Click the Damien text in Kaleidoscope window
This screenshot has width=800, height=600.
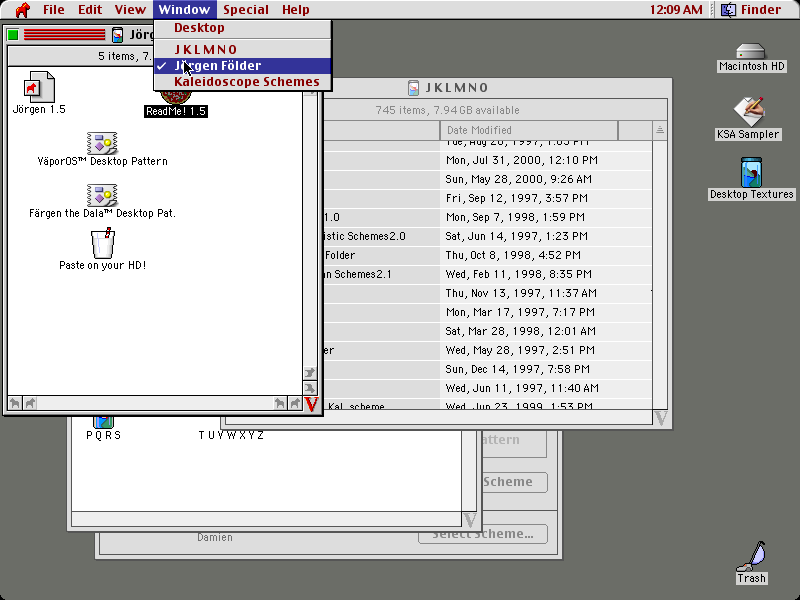tap(215, 538)
